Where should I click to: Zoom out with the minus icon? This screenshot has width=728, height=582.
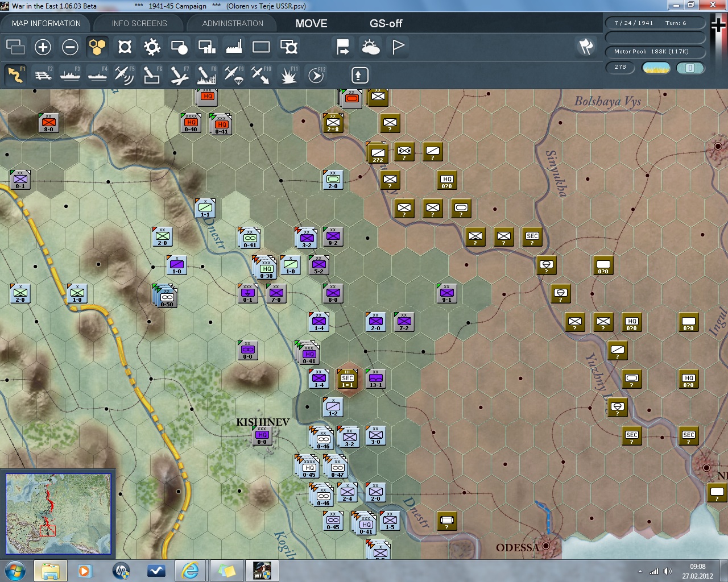[70, 47]
